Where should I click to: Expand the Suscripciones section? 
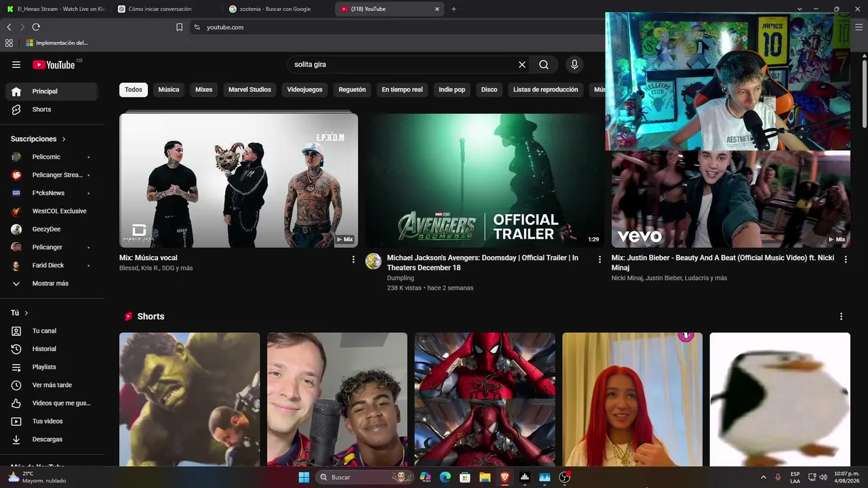[38, 139]
